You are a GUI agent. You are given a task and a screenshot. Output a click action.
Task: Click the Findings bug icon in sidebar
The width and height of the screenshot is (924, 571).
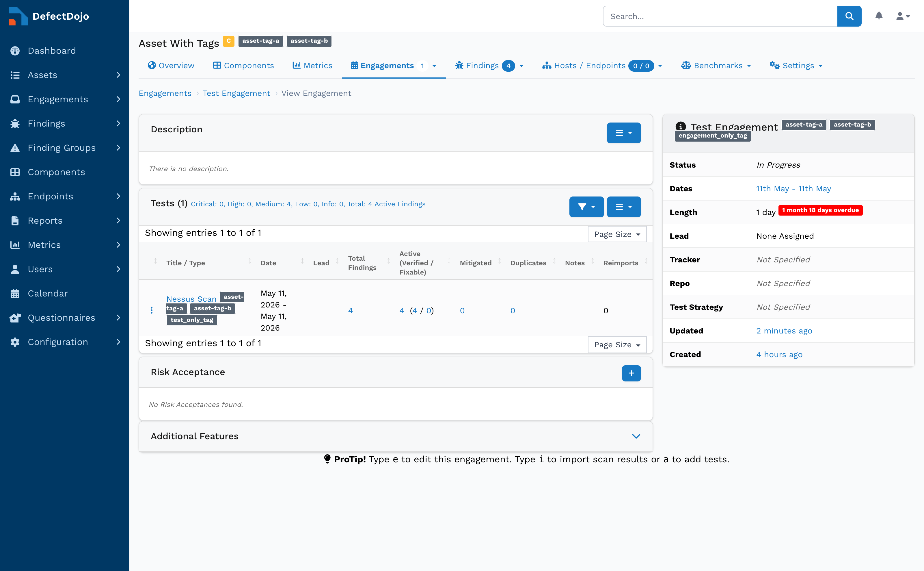[15, 123]
